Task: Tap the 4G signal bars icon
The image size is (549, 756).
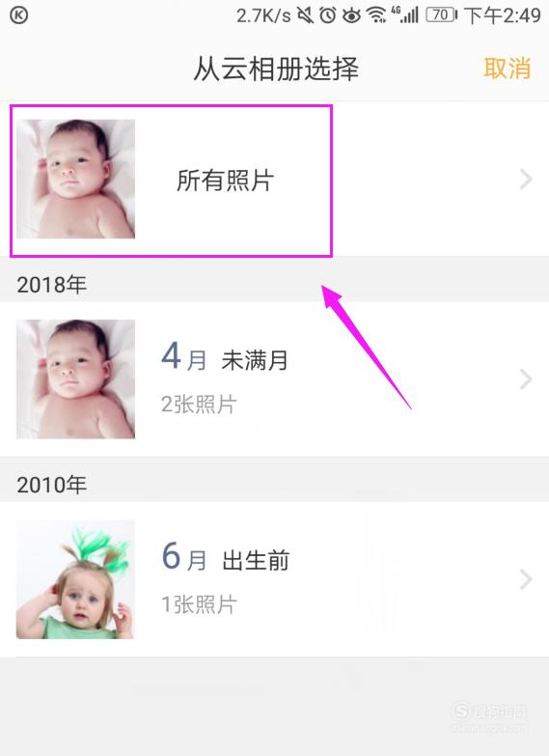Action: coord(404,14)
